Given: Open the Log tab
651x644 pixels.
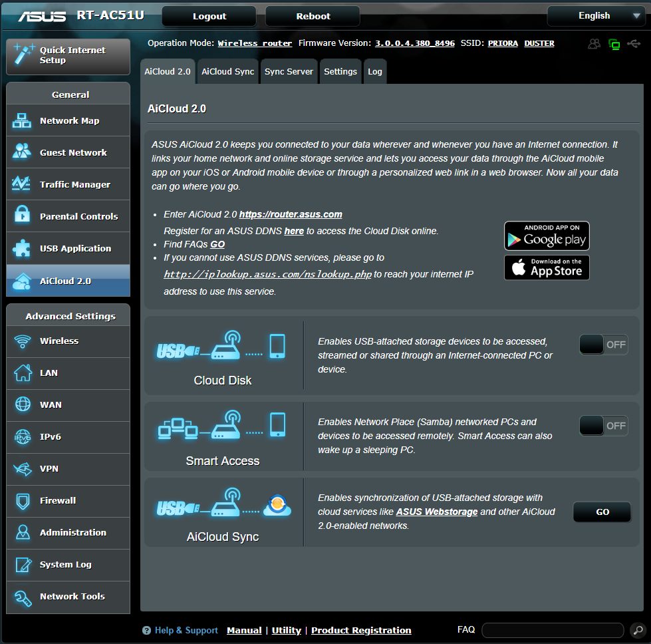Looking at the screenshot, I should point(374,71).
